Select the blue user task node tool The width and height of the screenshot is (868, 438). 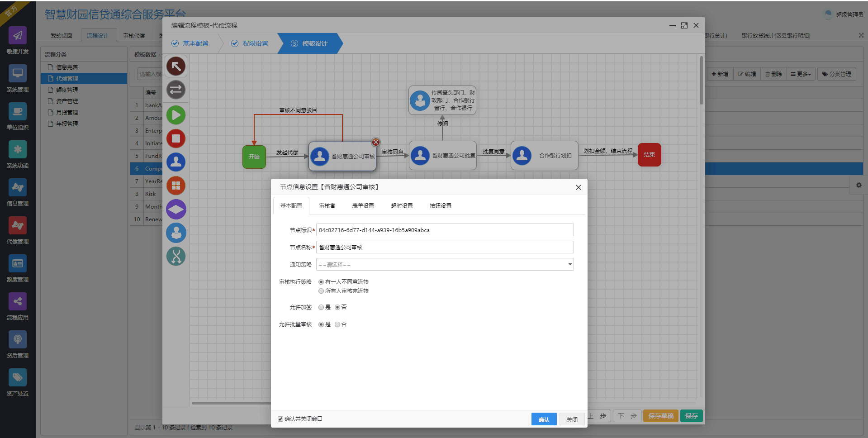176,162
